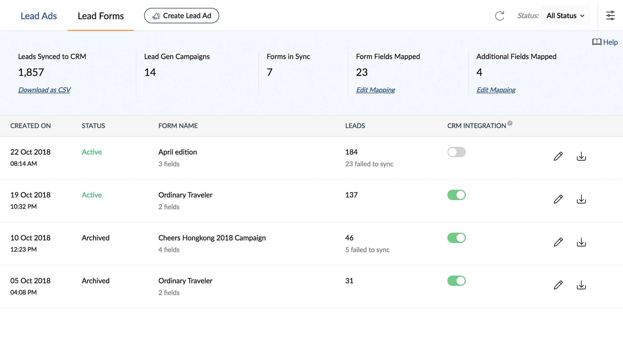
Task: Enable CRM integration for April edition
Action: 456,152
